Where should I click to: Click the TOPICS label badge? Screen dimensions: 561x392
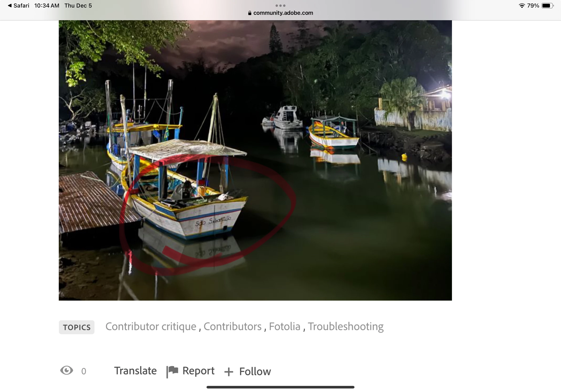pos(77,327)
